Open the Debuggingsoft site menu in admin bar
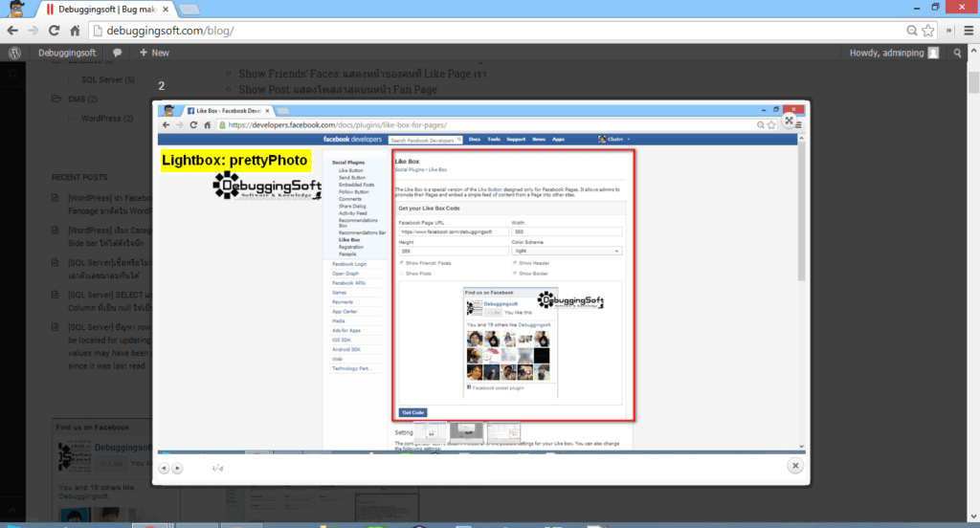The image size is (980, 528). click(67, 54)
